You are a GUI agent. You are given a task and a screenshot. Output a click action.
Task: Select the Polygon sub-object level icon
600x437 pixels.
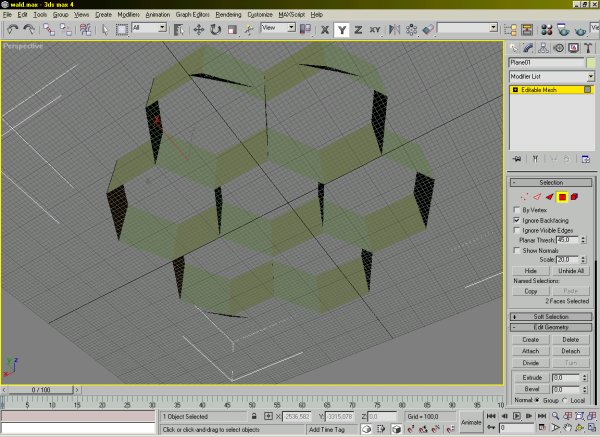(x=563, y=197)
